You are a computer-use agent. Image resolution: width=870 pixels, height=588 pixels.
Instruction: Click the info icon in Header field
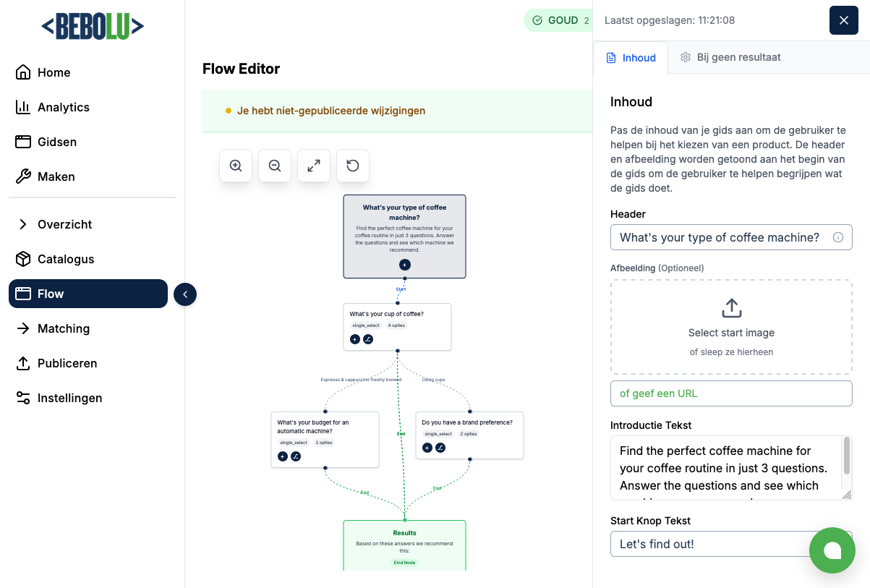pos(838,237)
